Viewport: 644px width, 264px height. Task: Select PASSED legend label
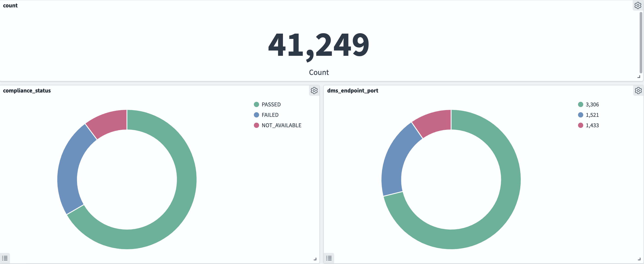click(271, 104)
